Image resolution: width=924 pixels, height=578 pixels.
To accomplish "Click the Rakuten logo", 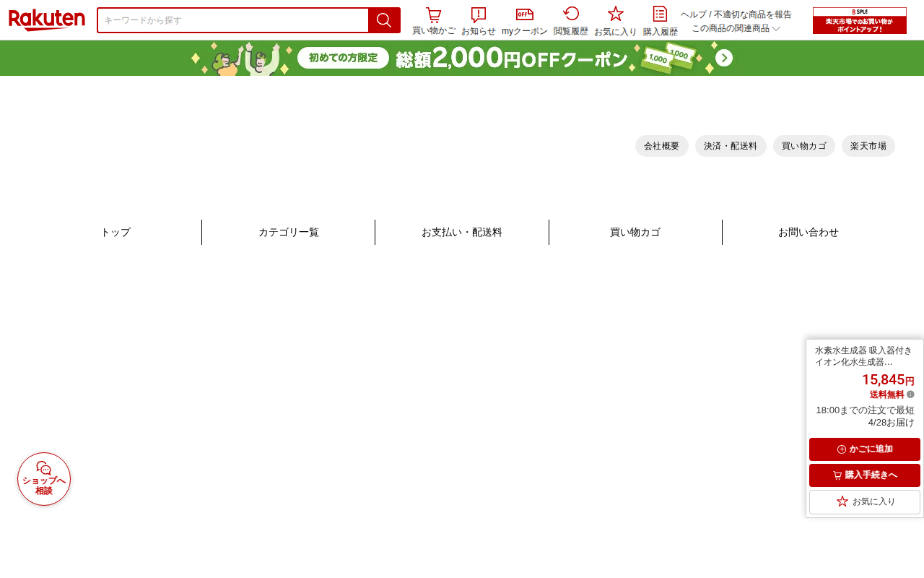I will pos(47,20).
